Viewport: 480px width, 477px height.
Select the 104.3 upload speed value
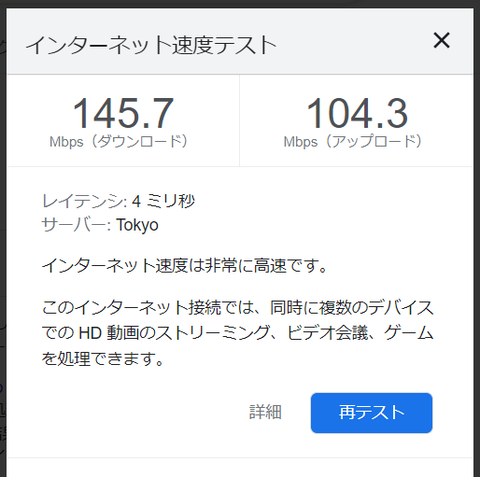(x=357, y=114)
